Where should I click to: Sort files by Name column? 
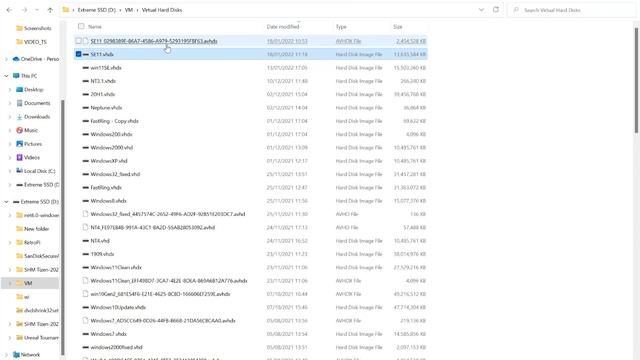click(95, 27)
